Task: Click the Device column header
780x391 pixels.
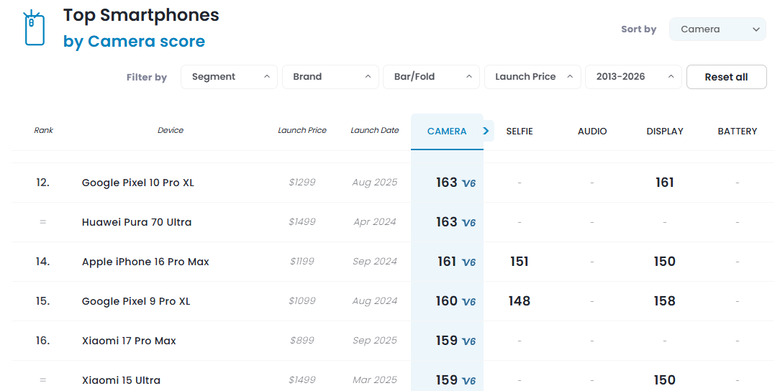Action: tap(171, 130)
